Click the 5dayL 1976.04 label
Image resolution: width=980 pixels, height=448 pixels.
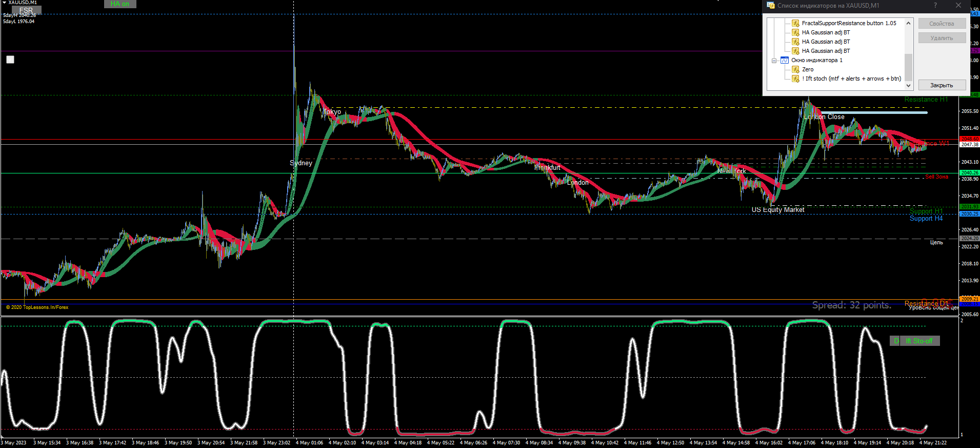(x=19, y=22)
